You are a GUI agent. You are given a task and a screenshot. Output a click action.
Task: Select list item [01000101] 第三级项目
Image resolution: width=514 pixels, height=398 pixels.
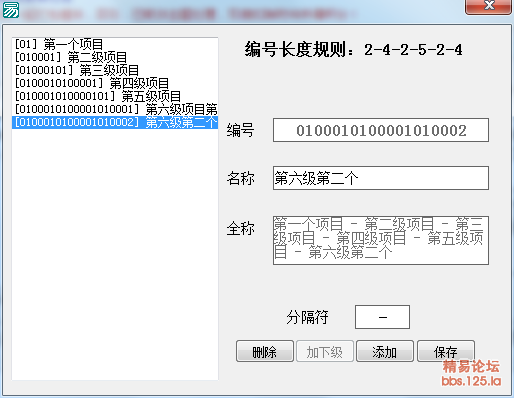(115, 70)
